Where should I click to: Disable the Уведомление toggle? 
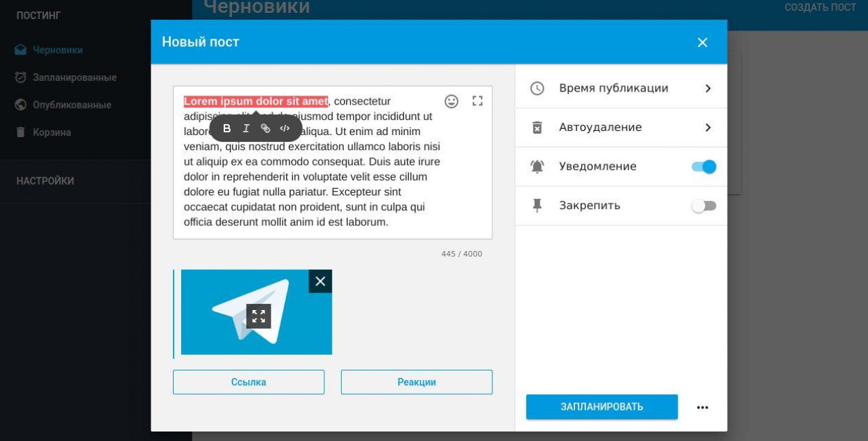tap(704, 166)
